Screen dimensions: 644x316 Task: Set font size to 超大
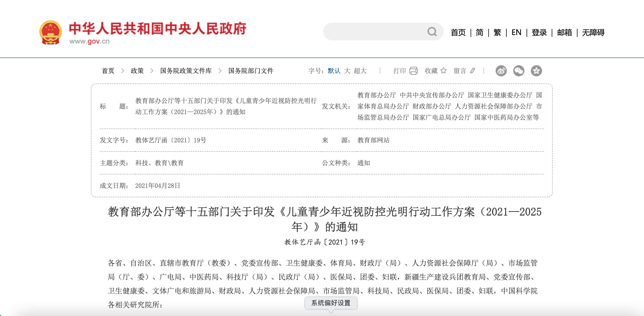[360, 71]
